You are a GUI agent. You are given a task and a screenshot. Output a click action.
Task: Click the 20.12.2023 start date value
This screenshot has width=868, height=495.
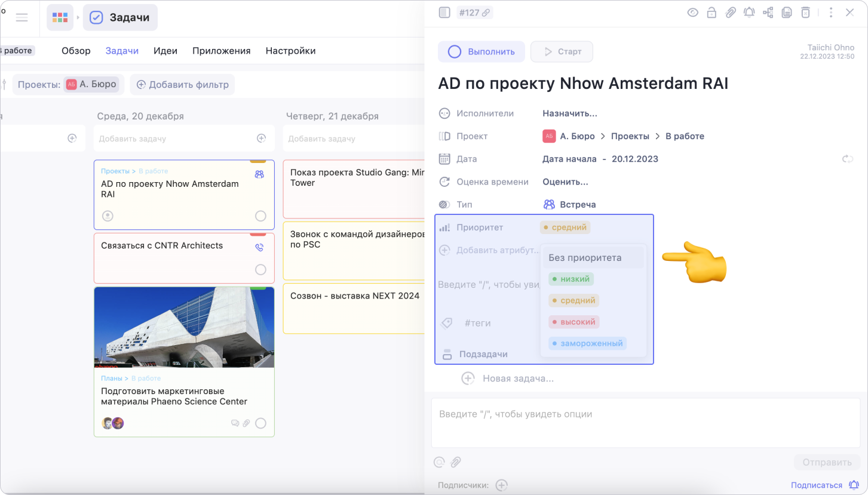pyautogui.click(x=635, y=159)
